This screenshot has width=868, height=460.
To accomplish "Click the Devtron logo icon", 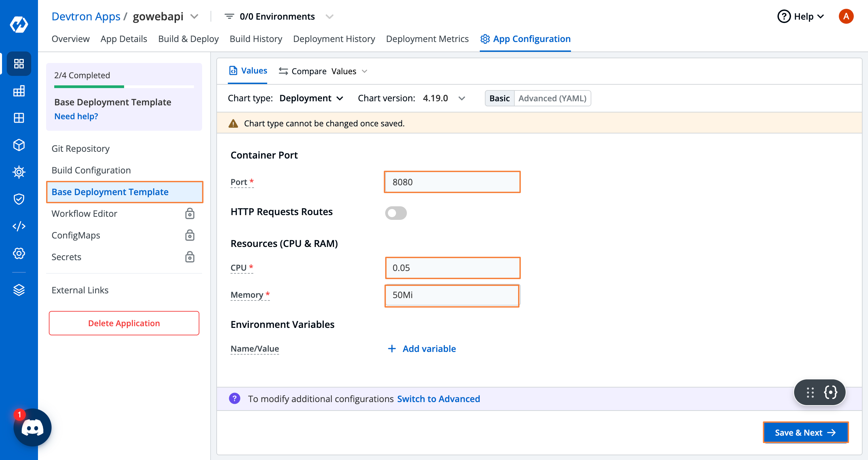I will click(x=19, y=24).
